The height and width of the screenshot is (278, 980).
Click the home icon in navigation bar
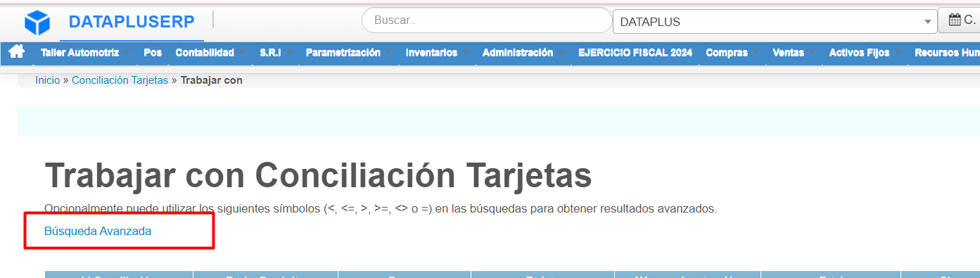[x=16, y=52]
